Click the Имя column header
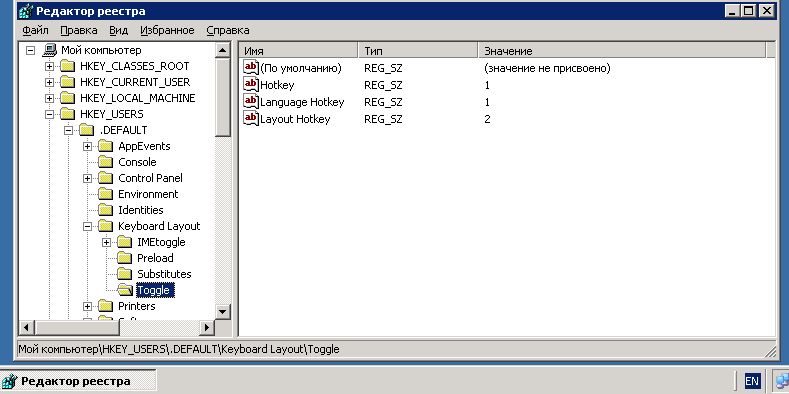The image size is (789, 394). (299, 51)
